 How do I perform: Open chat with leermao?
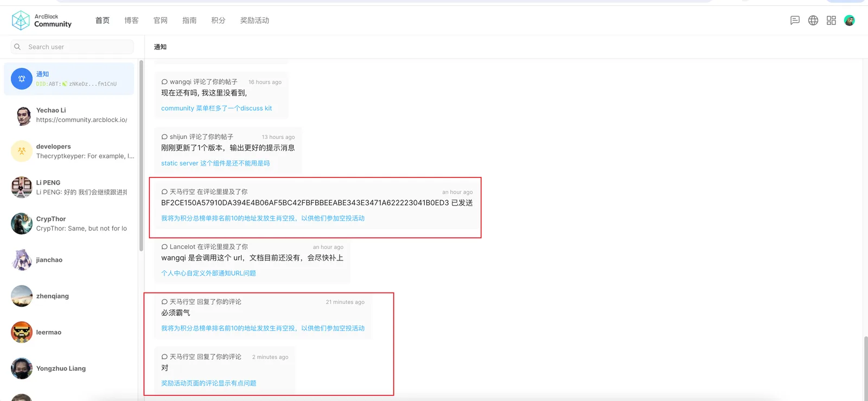tap(69, 332)
